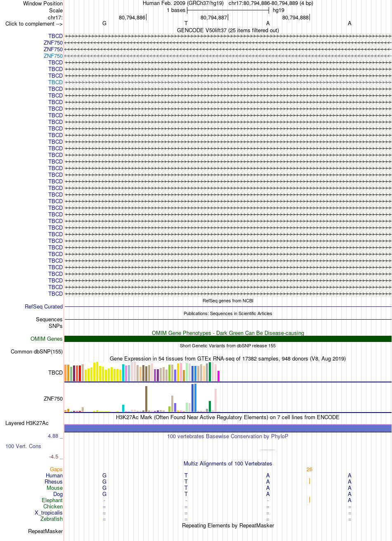The width and height of the screenshot is (392, 541).
Task: Click the cyan bar in ZNF750 expression chart
Action: 123,408
